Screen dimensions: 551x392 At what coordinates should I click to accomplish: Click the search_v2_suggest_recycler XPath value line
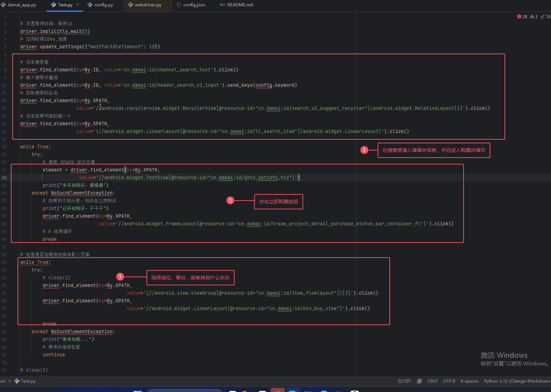click(x=283, y=108)
